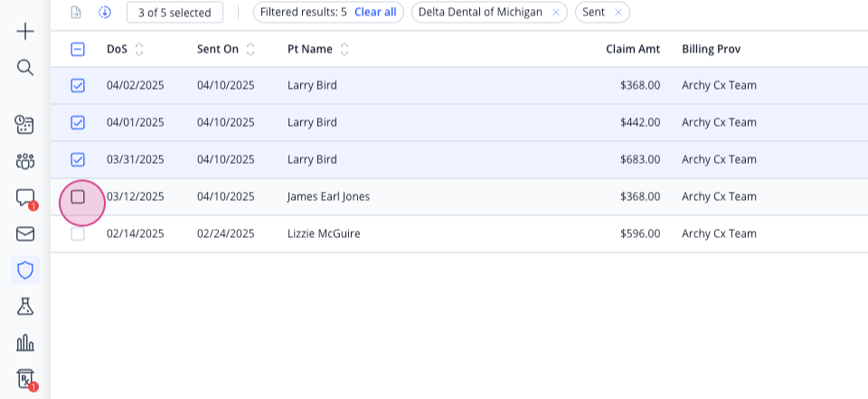Open the bar chart reports icon
868x399 pixels.
point(25,343)
